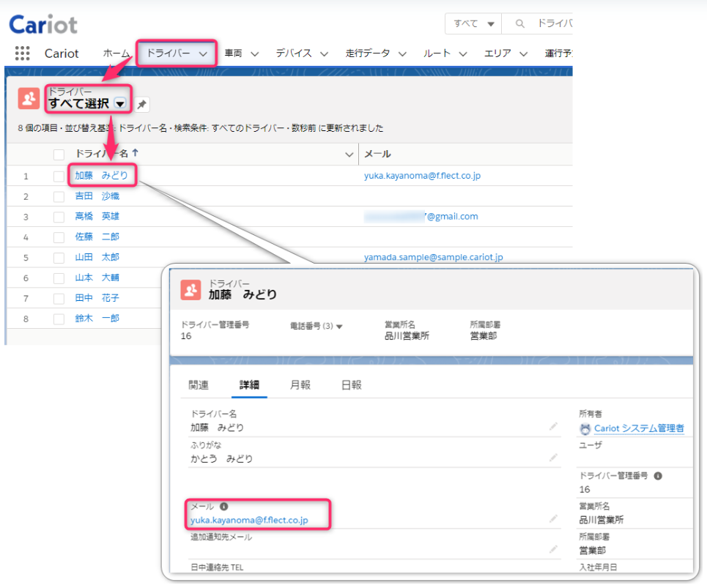
Task: Click the メール column header
Action: coord(378,155)
